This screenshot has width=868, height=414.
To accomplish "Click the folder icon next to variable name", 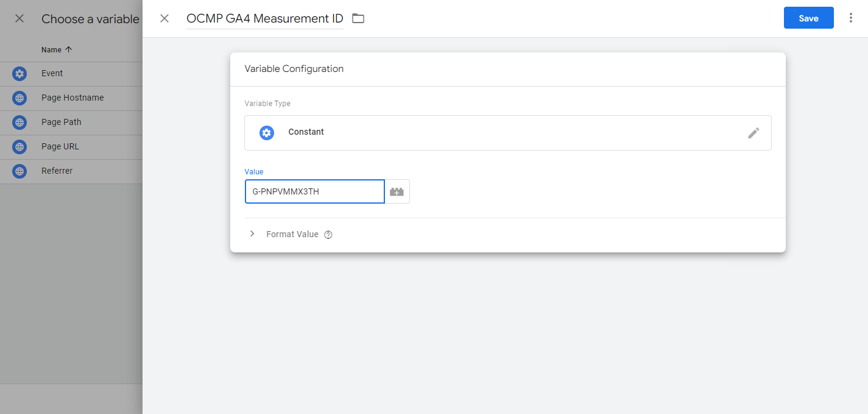I will click(x=358, y=18).
